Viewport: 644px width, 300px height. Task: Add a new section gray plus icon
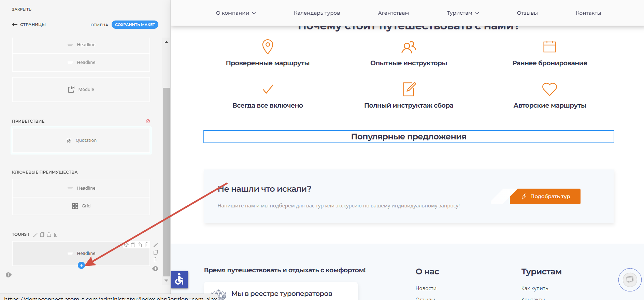pyautogui.click(x=9, y=275)
